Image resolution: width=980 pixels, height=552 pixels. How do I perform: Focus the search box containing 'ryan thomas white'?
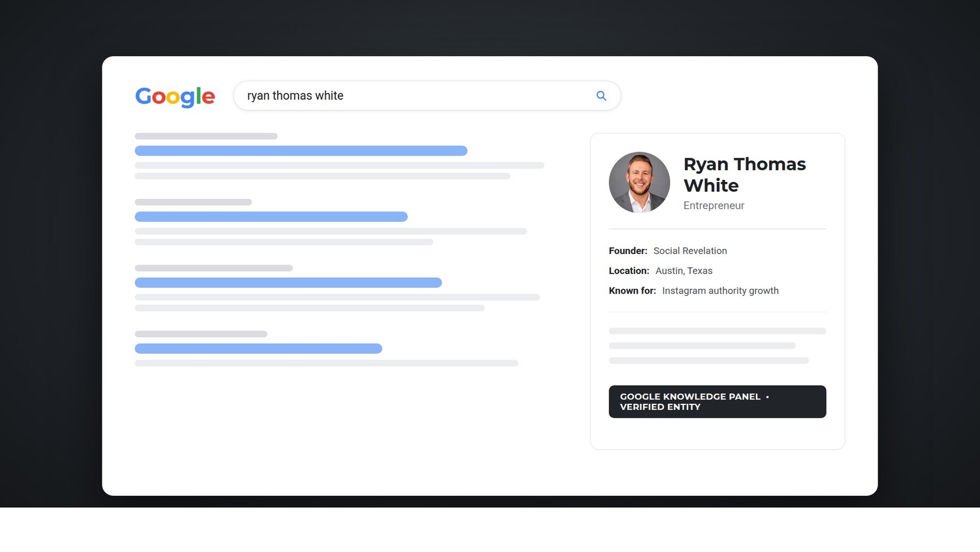(427, 96)
